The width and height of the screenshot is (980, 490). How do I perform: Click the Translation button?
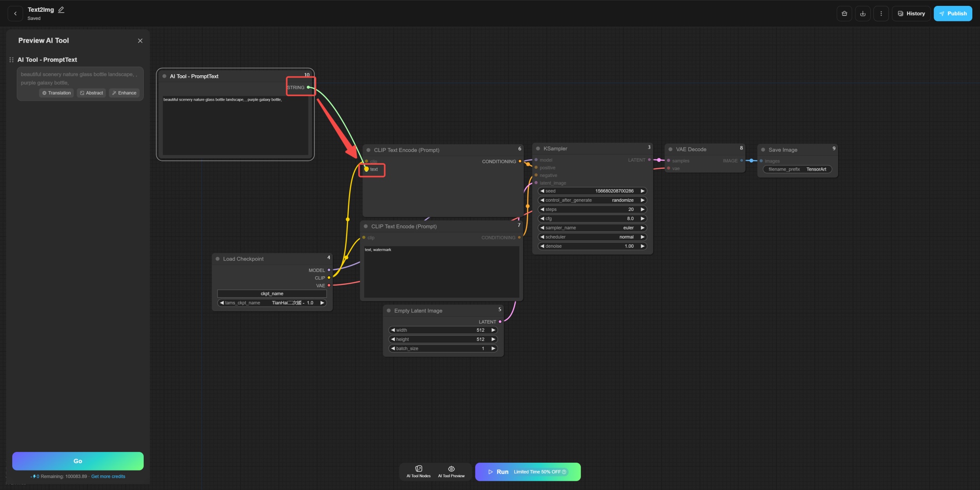coord(57,93)
